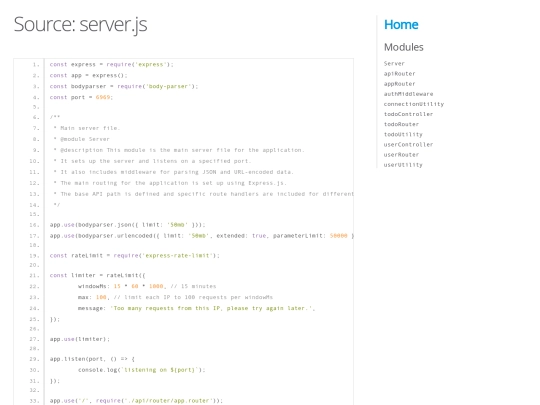This screenshot has width=540, height=405.
Task: Open the authMiddleware module link
Action: pyautogui.click(x=408, y=94)
